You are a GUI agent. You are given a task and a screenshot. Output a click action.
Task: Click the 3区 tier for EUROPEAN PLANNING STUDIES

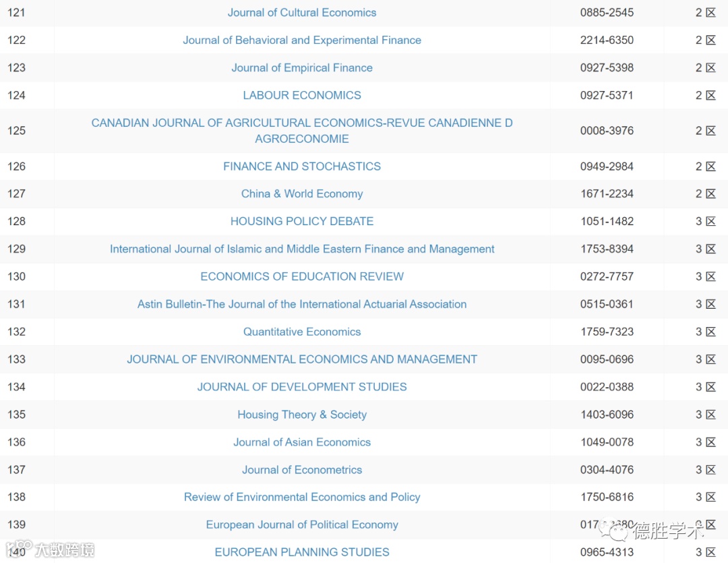pyautogui.click(x=706, y=552)
